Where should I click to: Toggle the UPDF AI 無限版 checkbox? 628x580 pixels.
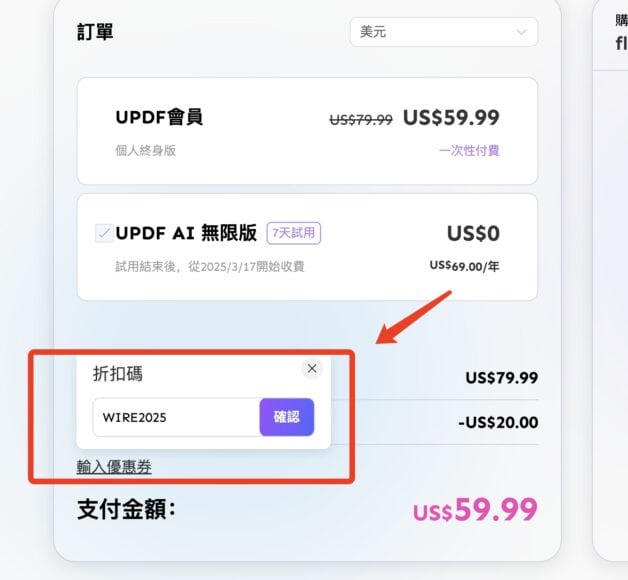coord(104,233)
